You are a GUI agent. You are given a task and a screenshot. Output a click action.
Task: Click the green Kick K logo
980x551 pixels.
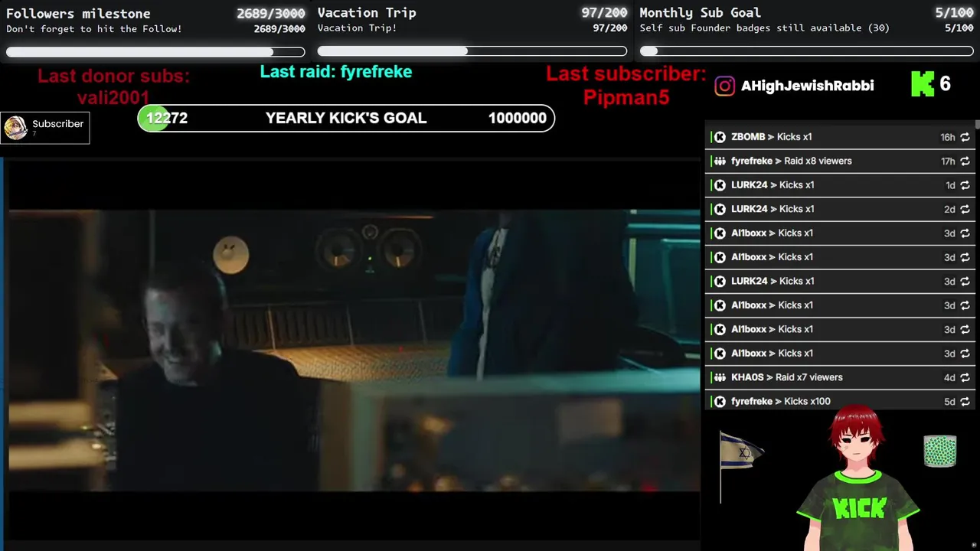923,84
